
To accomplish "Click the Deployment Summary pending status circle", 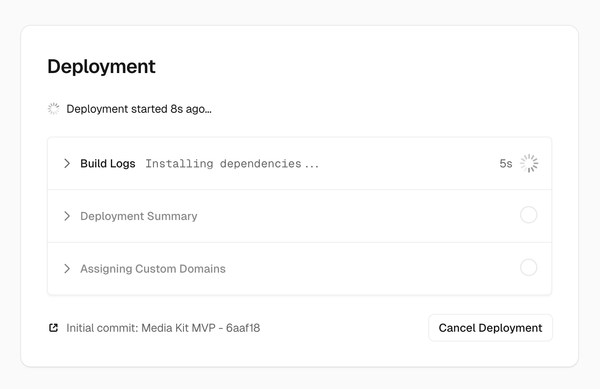I will (528, 215).
